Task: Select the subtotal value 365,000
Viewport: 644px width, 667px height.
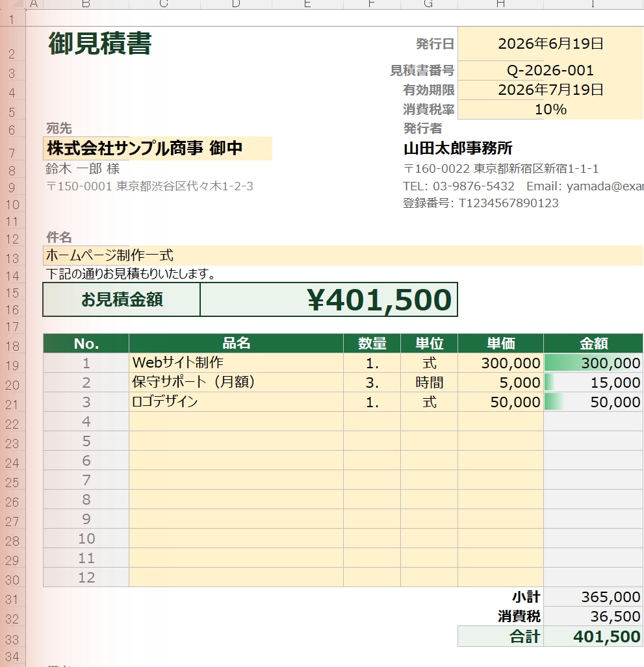Action: click(593, 597)
